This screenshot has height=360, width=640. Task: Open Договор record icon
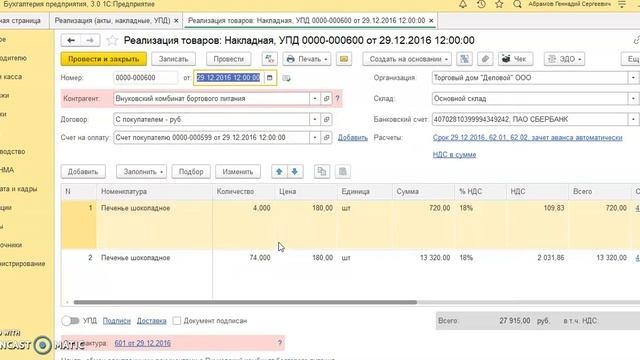[x=326, y=119]
